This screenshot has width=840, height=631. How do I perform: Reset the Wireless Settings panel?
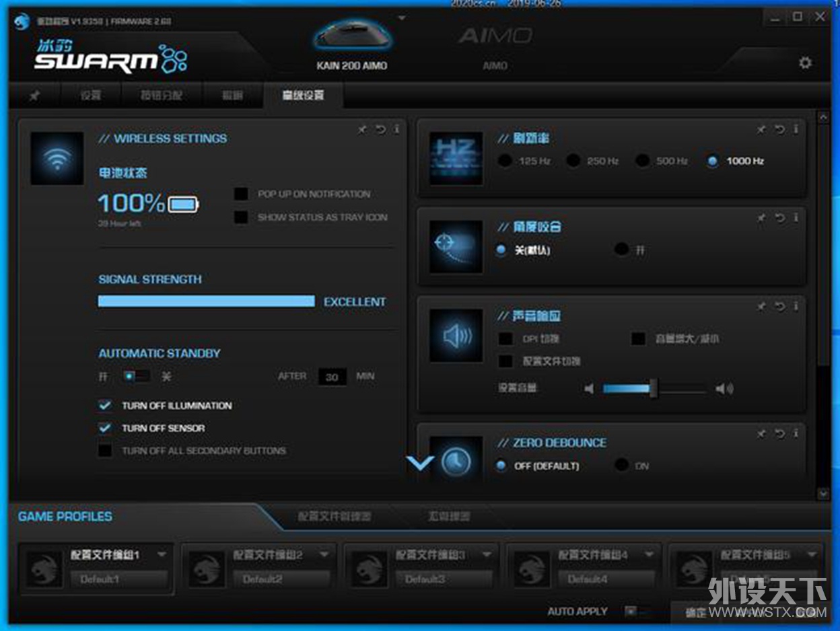coord(381,129)
